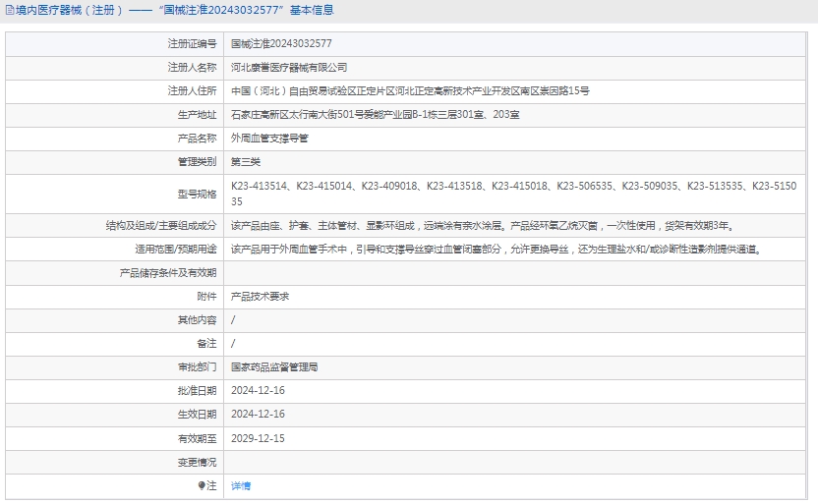Click expiry date value 2029-12-15

coord(258,437)
